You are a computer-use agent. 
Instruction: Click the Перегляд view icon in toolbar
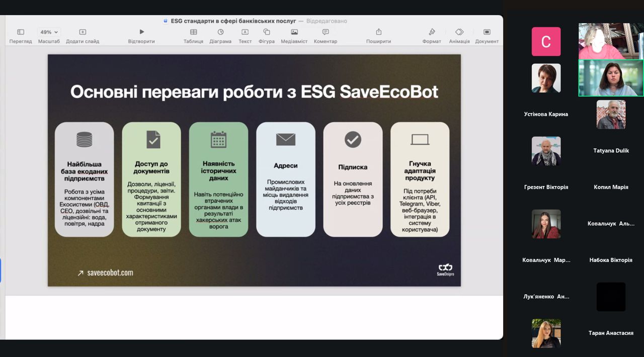pos(21,32)
